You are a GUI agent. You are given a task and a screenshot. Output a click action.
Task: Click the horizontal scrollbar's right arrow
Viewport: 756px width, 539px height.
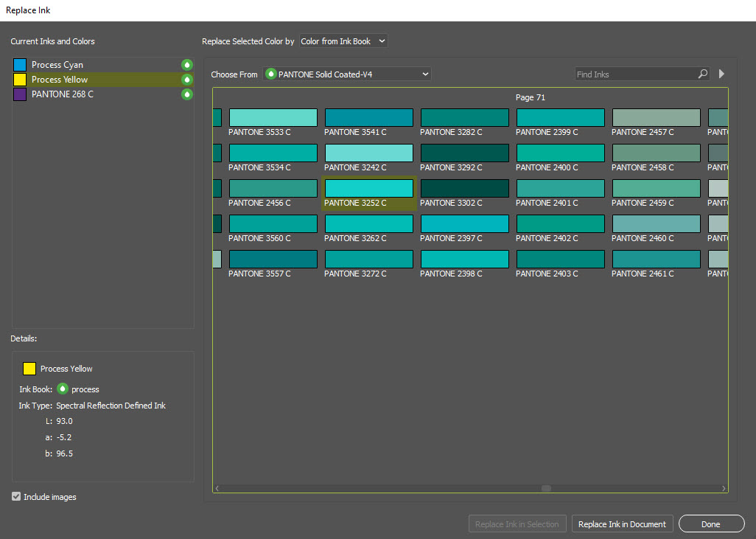point(724,488)
